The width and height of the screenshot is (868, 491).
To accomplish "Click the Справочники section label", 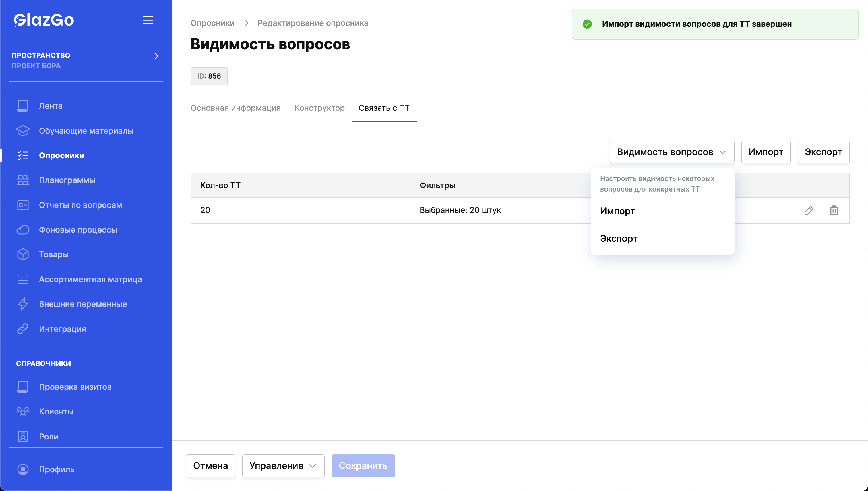I will (44, 364).
